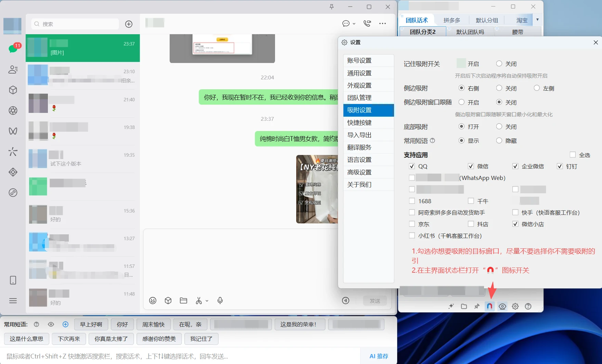Click the help question-mark icon in status bar
This screenshot has width=602, height=364.
click(528, 306)
